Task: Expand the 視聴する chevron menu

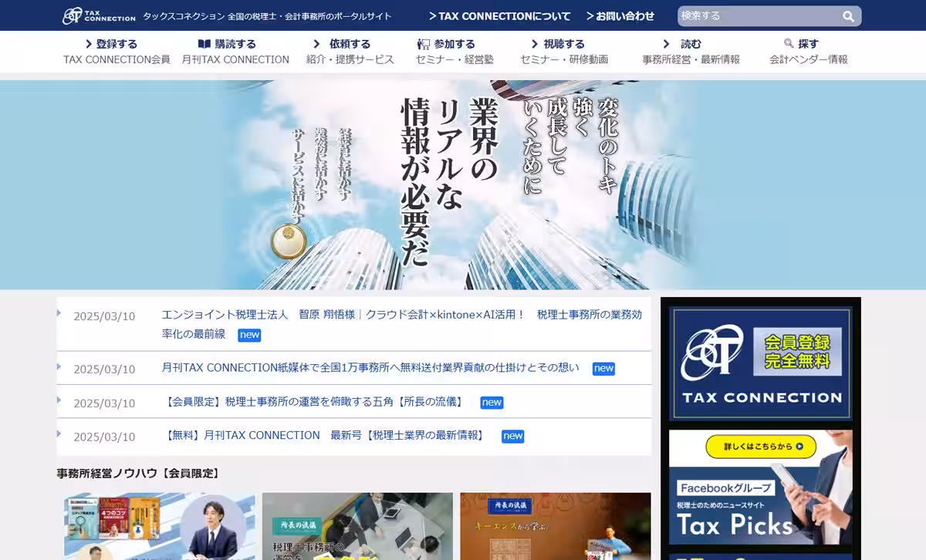Action: [x=534, y=44]
